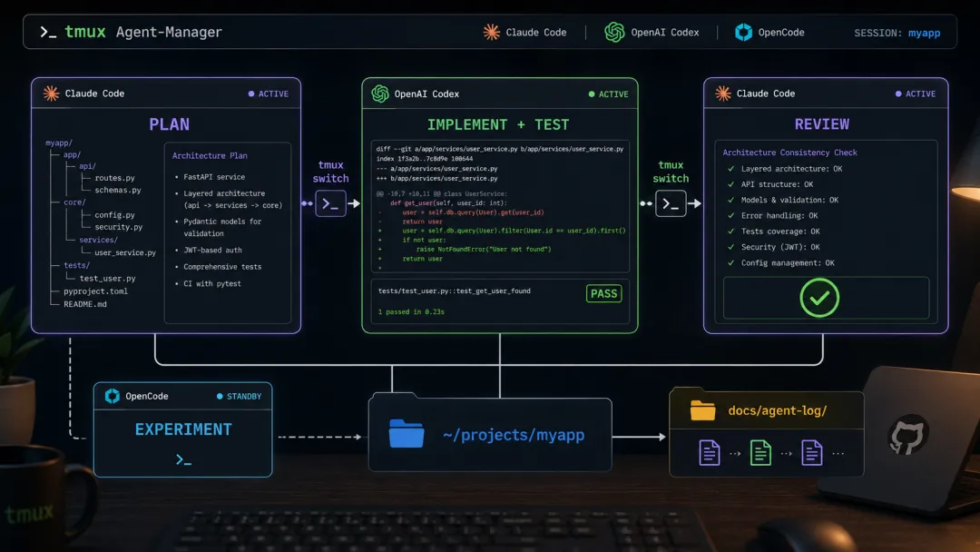The width and height of the screenshot is (980, 552).
Task: Click the Claude icon in the REVIEW panel
Action: (723, 94)
